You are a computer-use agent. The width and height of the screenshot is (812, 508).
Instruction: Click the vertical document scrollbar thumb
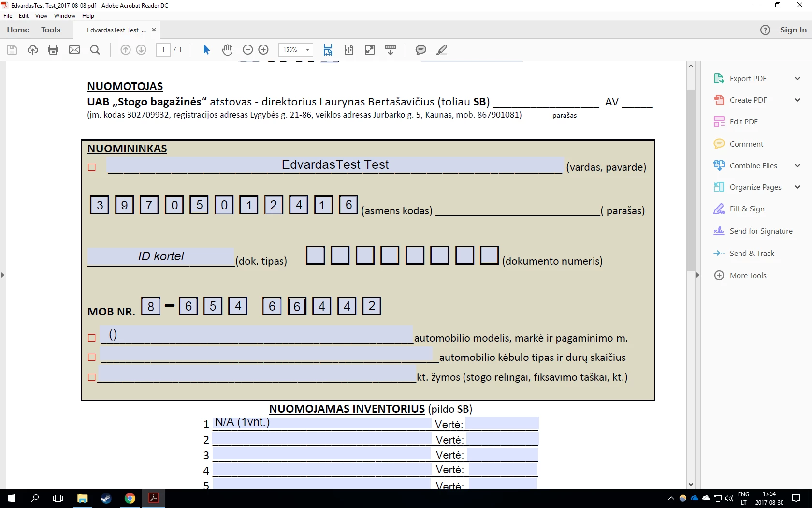tap(691, 180)
